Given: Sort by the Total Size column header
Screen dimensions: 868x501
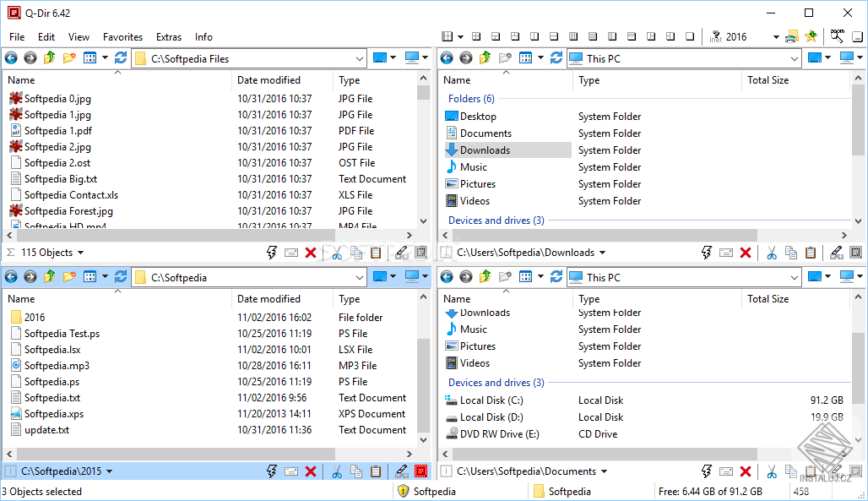Looking at the screenshot, I should coord(768,80).
